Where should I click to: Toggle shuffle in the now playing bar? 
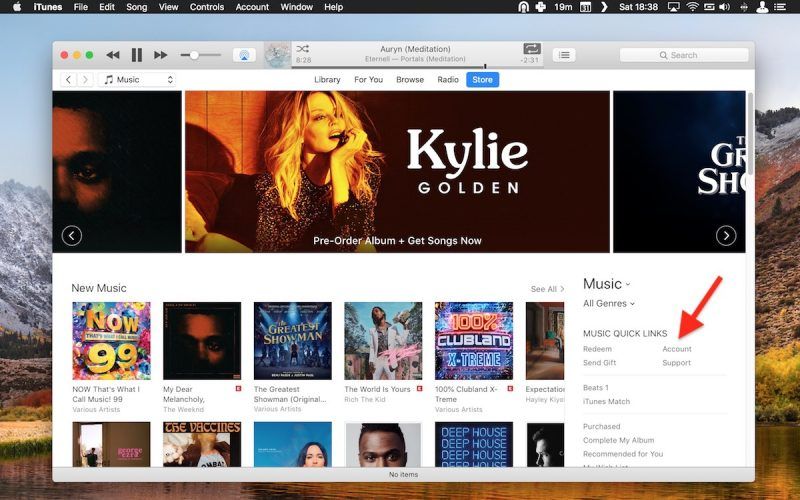coord(303,48)
